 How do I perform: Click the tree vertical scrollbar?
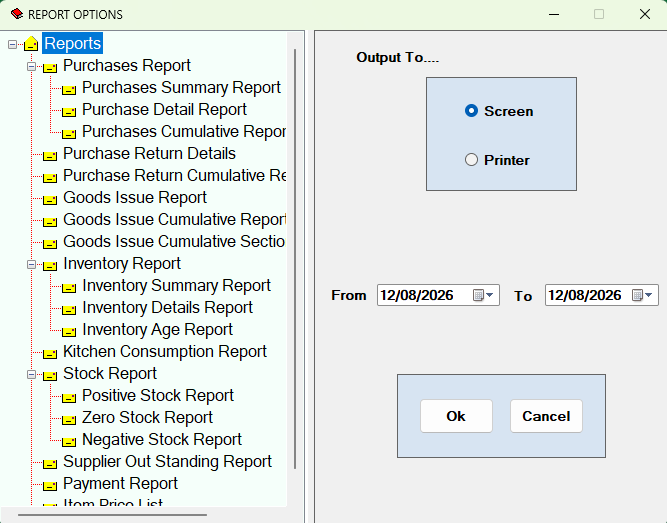pos(295,260)
